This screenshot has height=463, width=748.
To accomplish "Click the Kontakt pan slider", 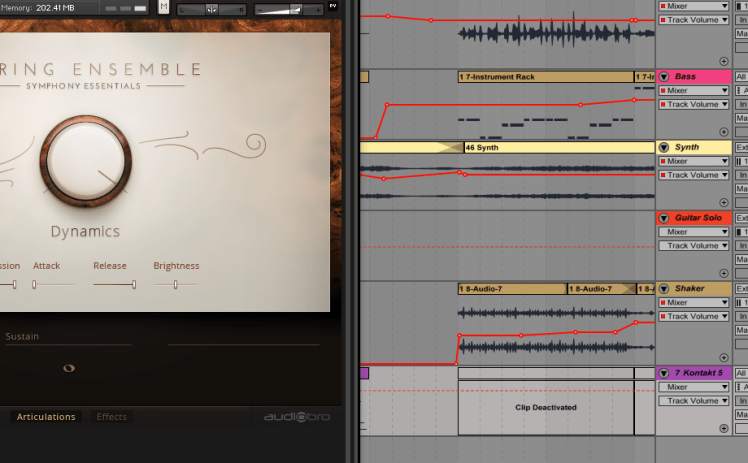I will click(x=210, y=10).
